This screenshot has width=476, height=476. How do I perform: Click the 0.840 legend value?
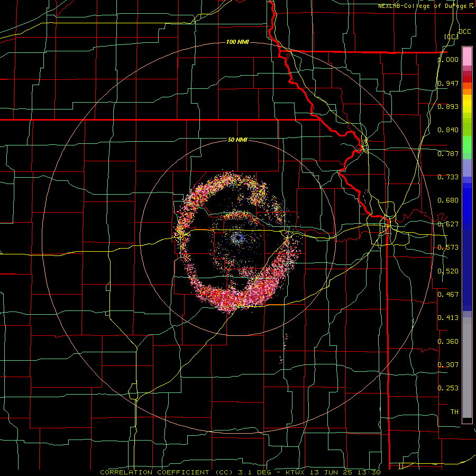tap(448, 130)
